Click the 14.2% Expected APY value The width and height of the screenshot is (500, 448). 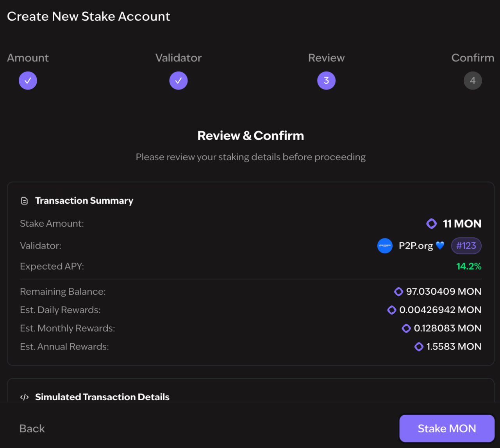pos(469,266)
